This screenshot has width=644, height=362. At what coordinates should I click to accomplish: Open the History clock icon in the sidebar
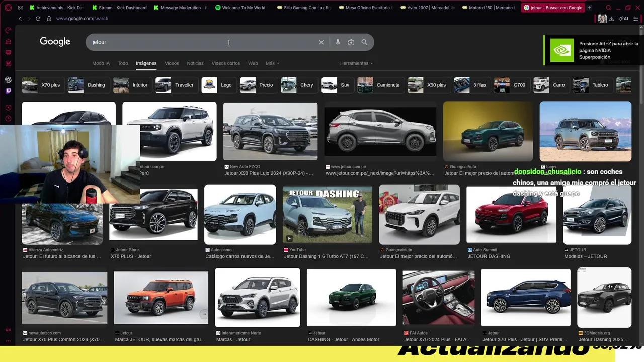(x=8, y=119)
